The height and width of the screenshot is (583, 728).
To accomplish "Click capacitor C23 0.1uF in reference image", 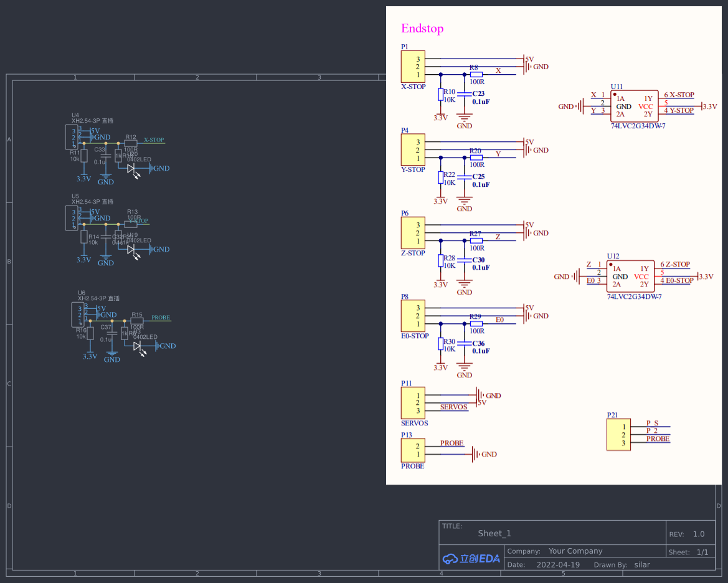I will [465, 94].
